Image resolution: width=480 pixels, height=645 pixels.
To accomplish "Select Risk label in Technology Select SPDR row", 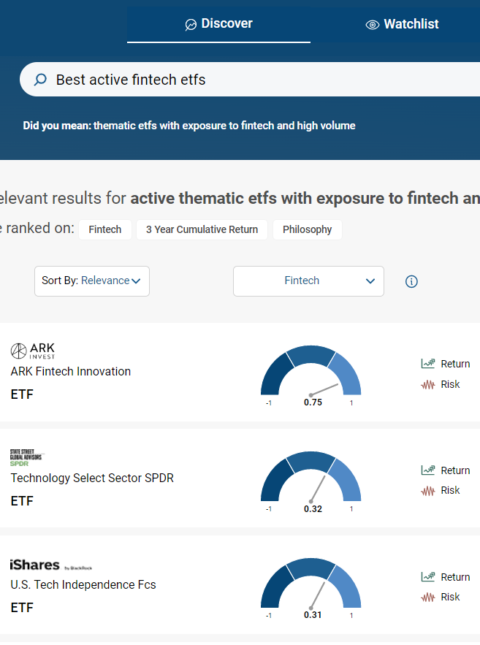I will click(450, 490).
